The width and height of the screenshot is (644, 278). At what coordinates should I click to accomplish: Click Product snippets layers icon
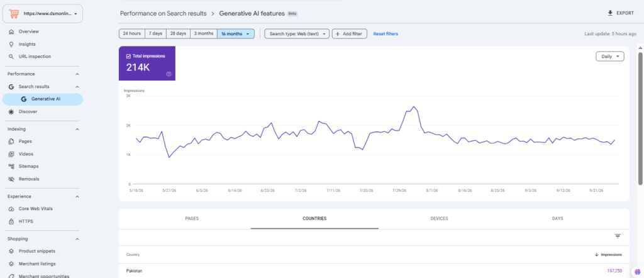pos(11,251)
